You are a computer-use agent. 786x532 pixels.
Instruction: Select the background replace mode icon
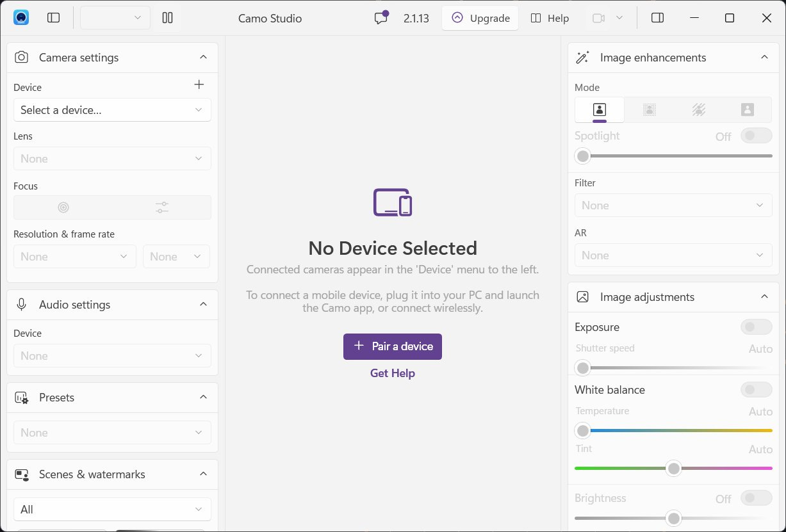(747, 109)
